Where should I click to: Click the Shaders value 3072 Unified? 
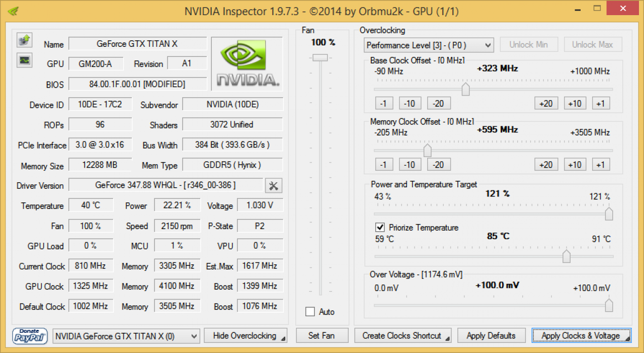232,124
